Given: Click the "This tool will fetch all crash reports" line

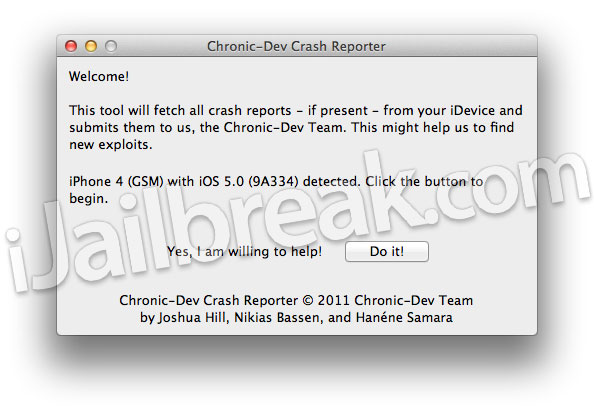Looking at the screenshot, I should point(180,111).
